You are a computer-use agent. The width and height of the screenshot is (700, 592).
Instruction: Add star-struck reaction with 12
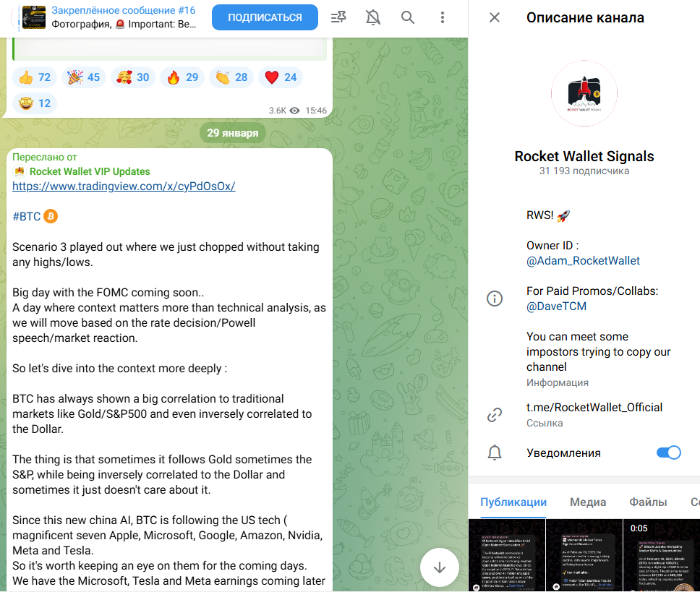[35, 103]
